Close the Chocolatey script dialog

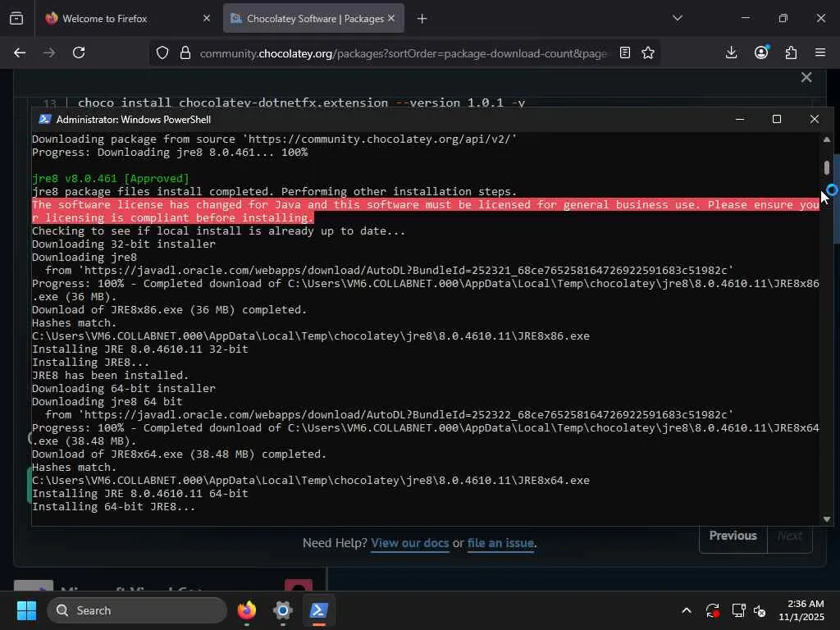pyautogui.click(x=806, y=77)
